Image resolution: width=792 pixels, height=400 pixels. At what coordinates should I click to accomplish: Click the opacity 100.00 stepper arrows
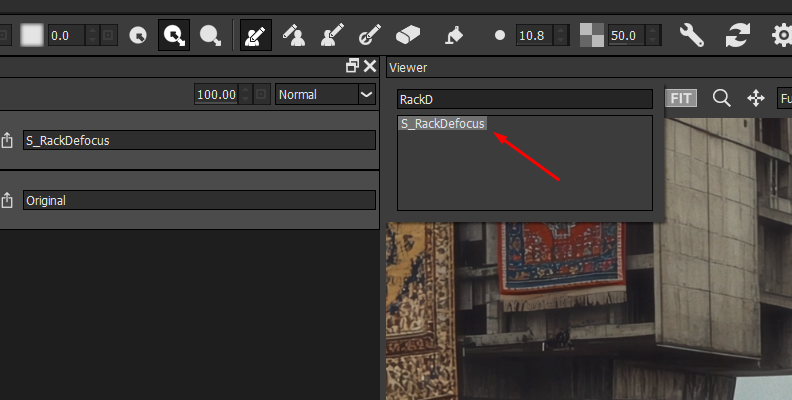tap(246, 94)
